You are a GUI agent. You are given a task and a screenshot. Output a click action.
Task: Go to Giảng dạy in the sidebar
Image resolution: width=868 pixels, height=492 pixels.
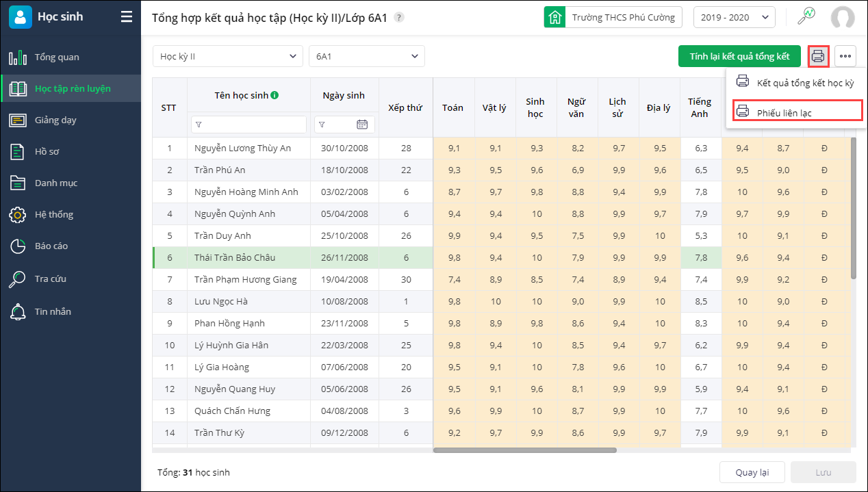[x=55, y=120]
